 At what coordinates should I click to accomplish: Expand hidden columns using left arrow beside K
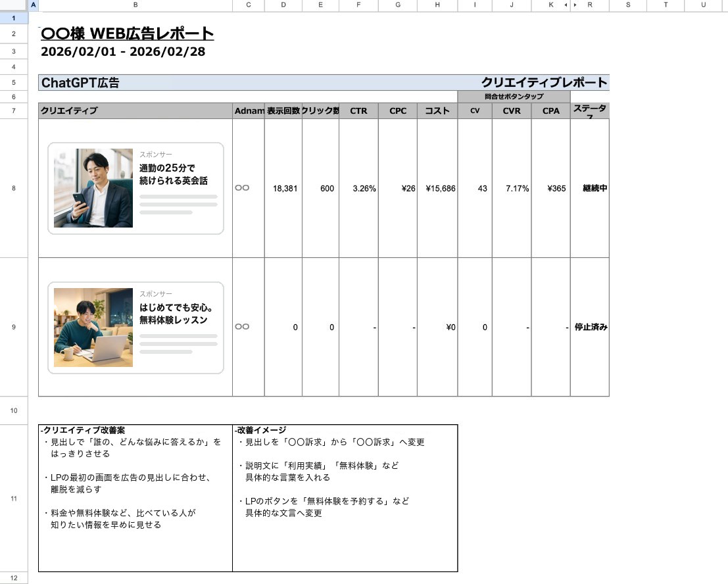point(566,5)
